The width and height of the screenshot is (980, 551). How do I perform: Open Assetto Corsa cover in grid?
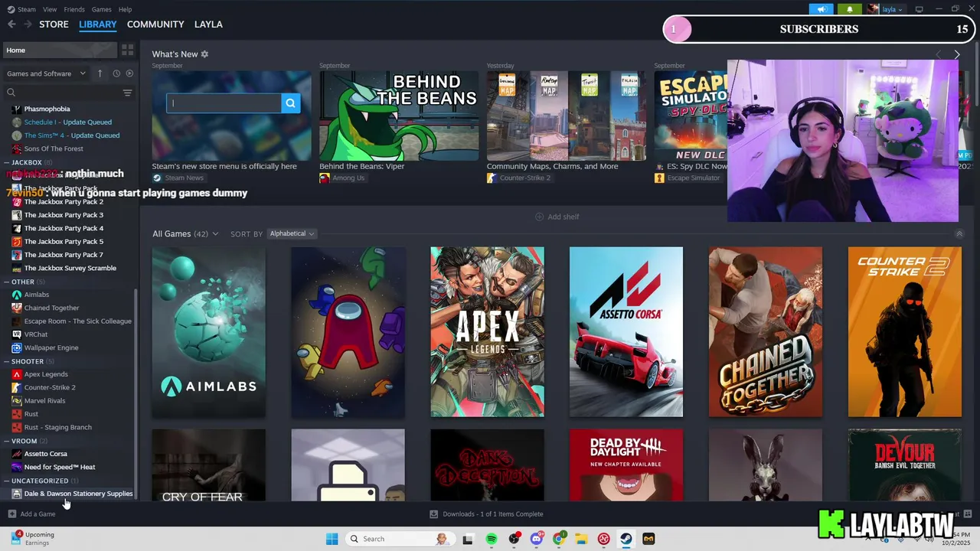(x=626, y=331)
